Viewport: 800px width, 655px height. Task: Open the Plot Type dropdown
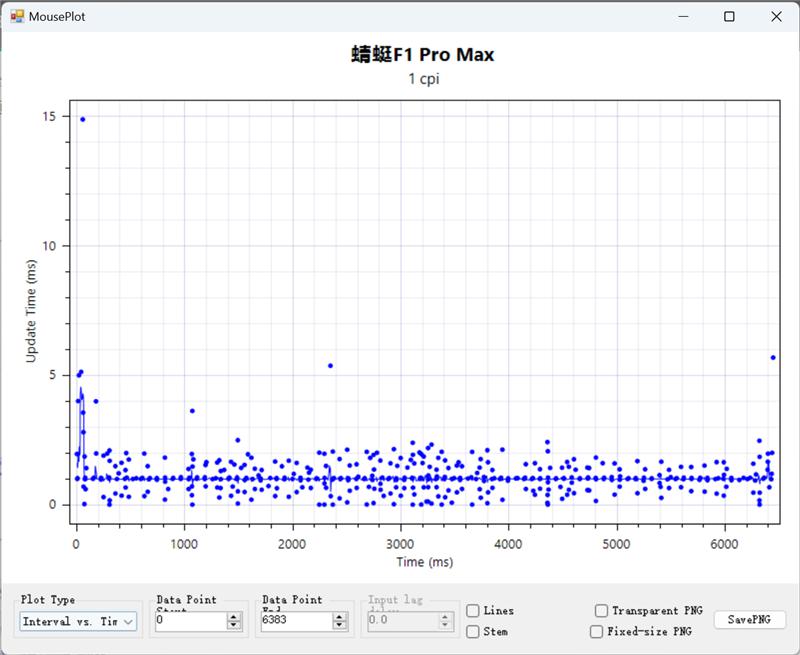tap(78, 622)
